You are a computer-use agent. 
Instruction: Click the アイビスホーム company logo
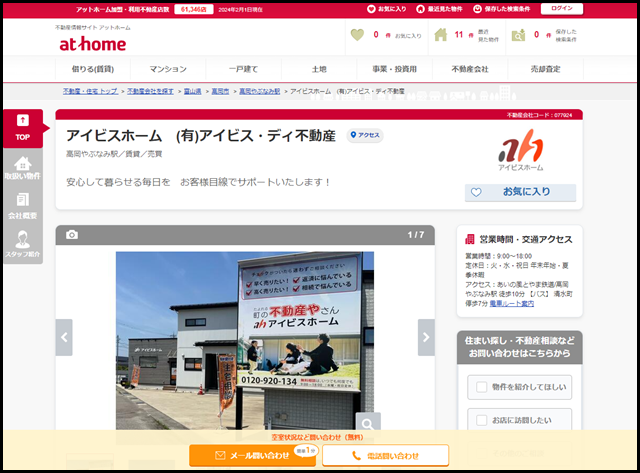click(521, 150)
